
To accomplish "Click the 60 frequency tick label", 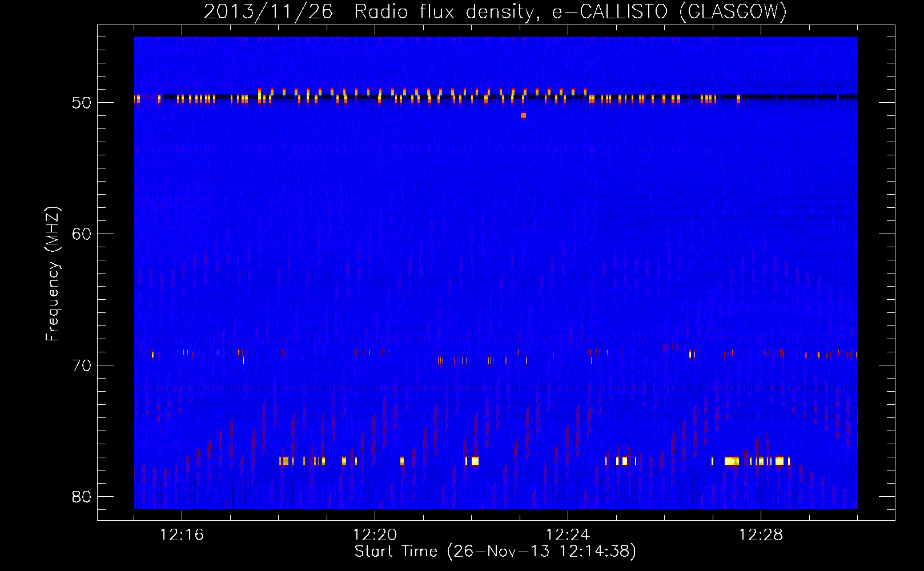I will (x=82, y=234).
